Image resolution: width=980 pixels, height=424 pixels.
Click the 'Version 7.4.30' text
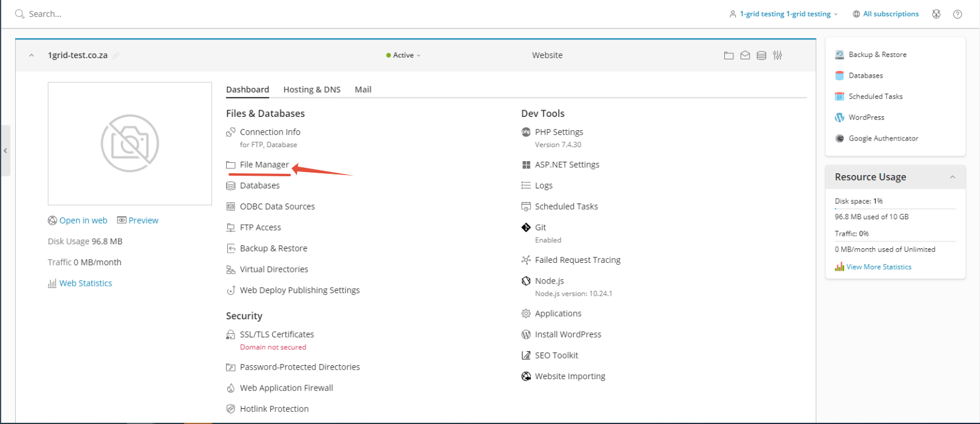click(558, 145)
